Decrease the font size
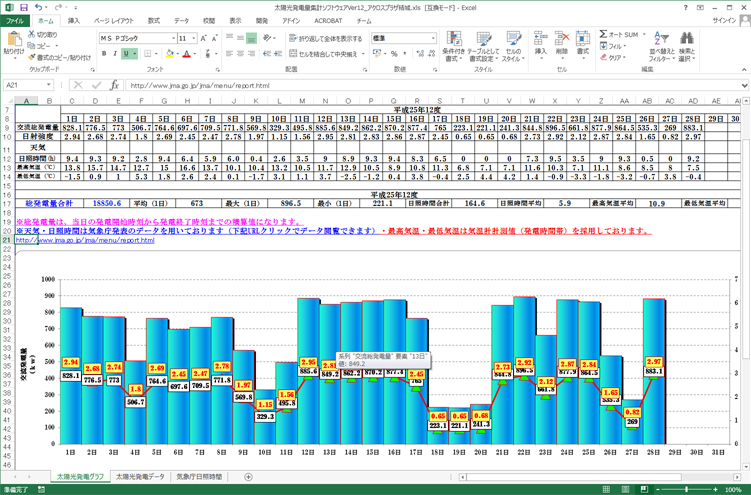This screenshot has height=495, width=751. coord(214,38)
